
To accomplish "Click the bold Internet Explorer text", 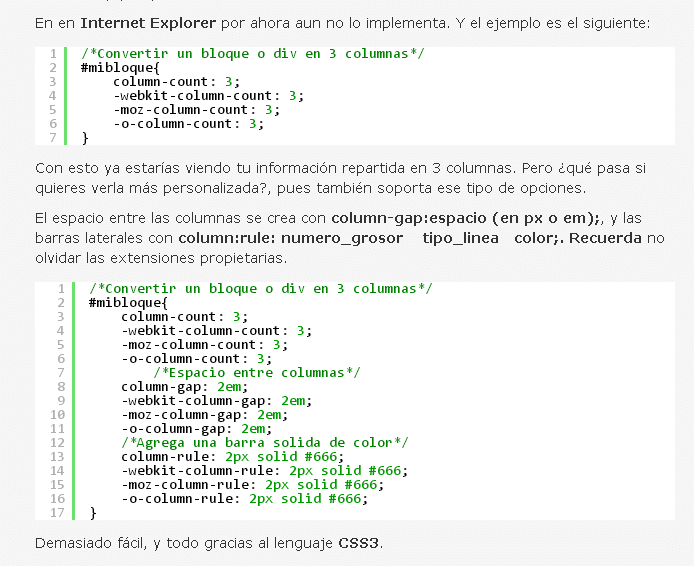I will point(148,23).
